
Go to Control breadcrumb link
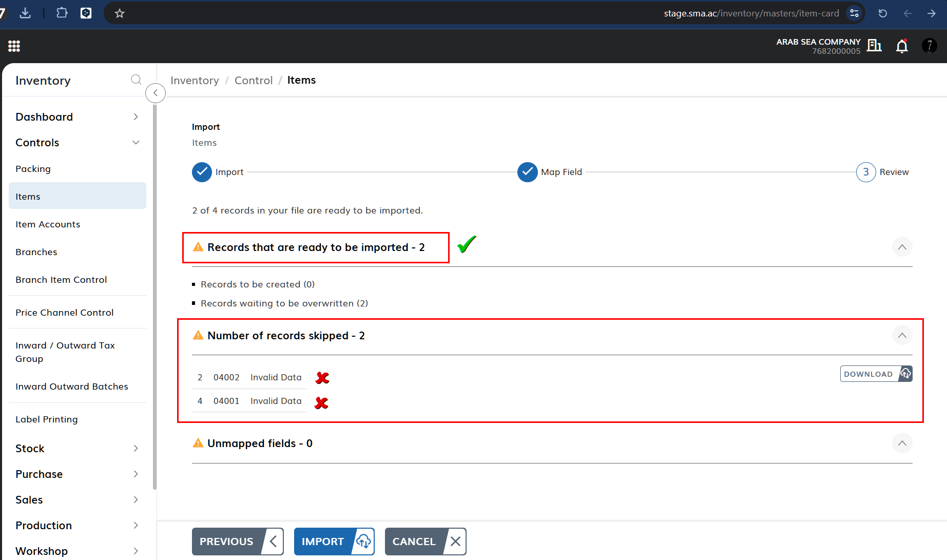pyautogui.click(x=254, y=80)
